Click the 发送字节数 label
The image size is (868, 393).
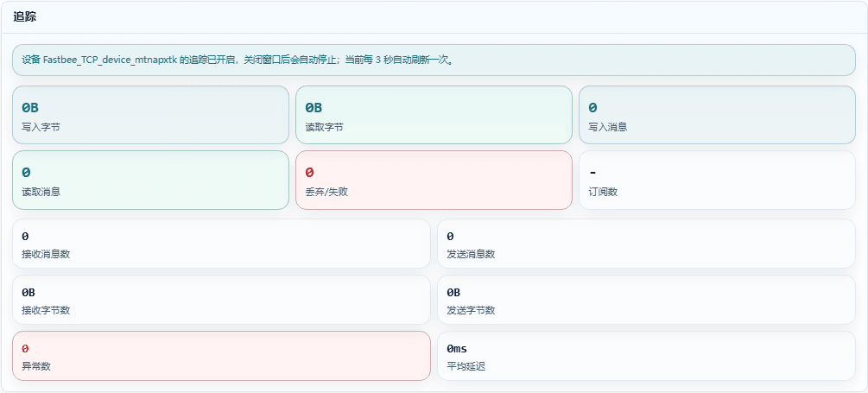pyautogui.click(x=471, y=310)
